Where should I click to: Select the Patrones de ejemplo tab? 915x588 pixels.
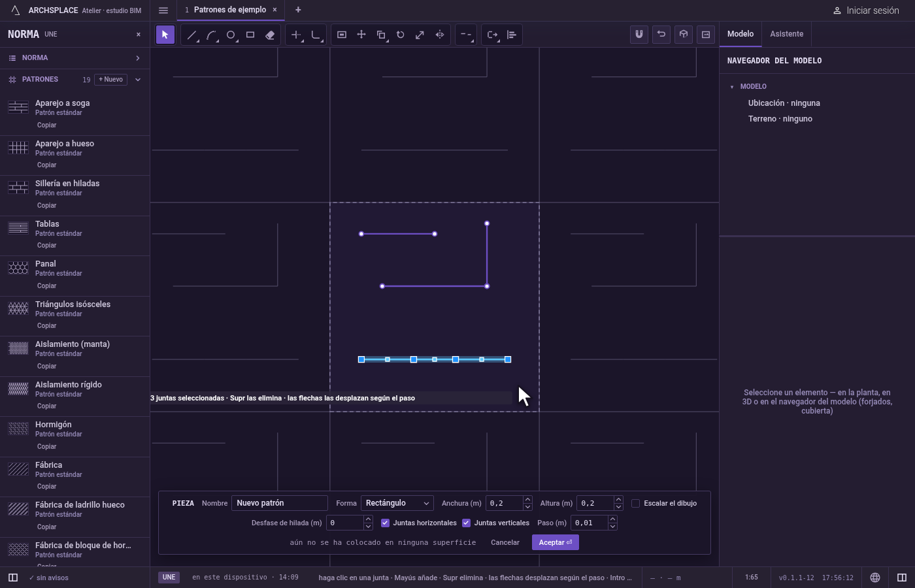(x=230, y=10)
